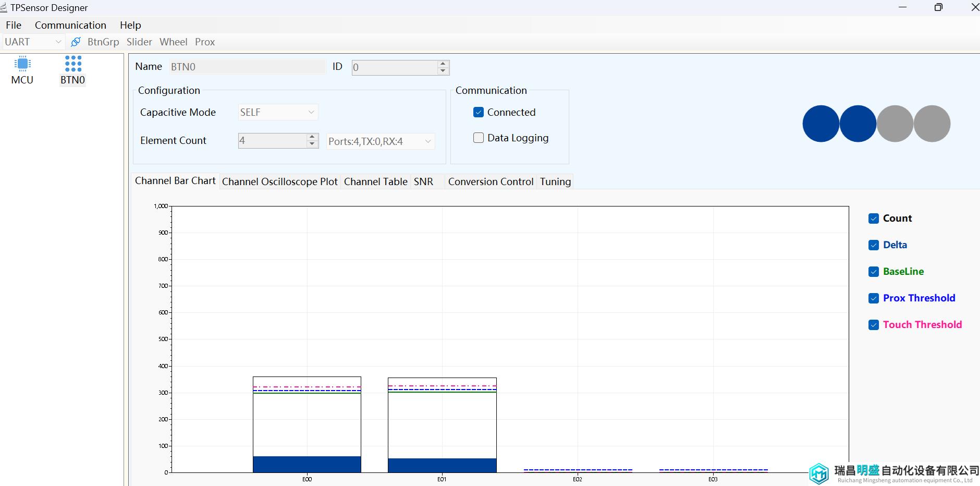Viewport: 980px width, 486px height.
Task: Restore down the TPSensor Designer window
Action: pyautogui.click(x=938, y=7)
